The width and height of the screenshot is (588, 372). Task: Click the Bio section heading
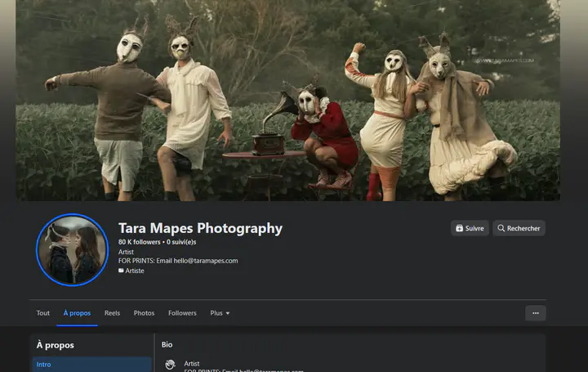[x=167, y=344]
